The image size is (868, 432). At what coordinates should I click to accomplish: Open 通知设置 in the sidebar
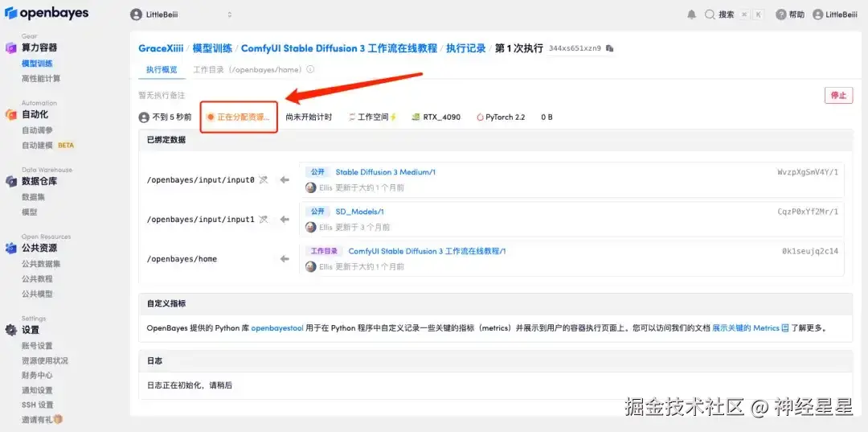[37, 390]
